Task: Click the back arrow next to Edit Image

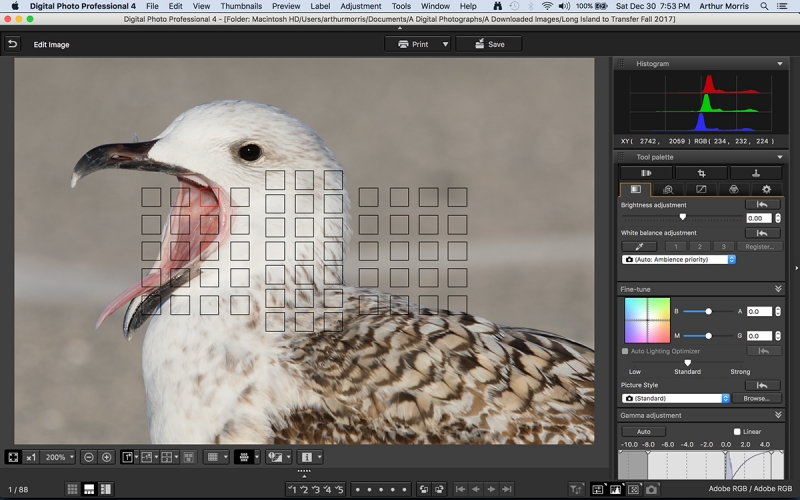Action: point(13,44)
